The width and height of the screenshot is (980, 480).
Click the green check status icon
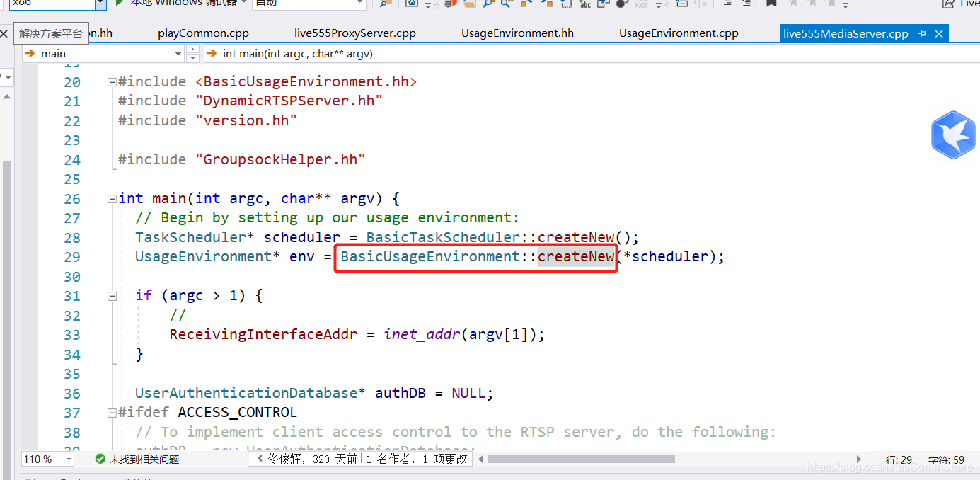click(x=100, y=459)
